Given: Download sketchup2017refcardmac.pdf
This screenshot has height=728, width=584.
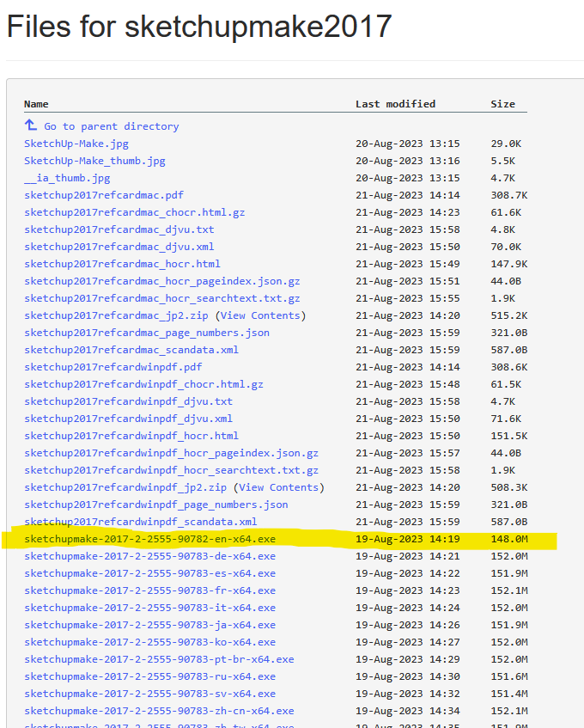Looking at the screenshot, I should (x=104, y=195).
